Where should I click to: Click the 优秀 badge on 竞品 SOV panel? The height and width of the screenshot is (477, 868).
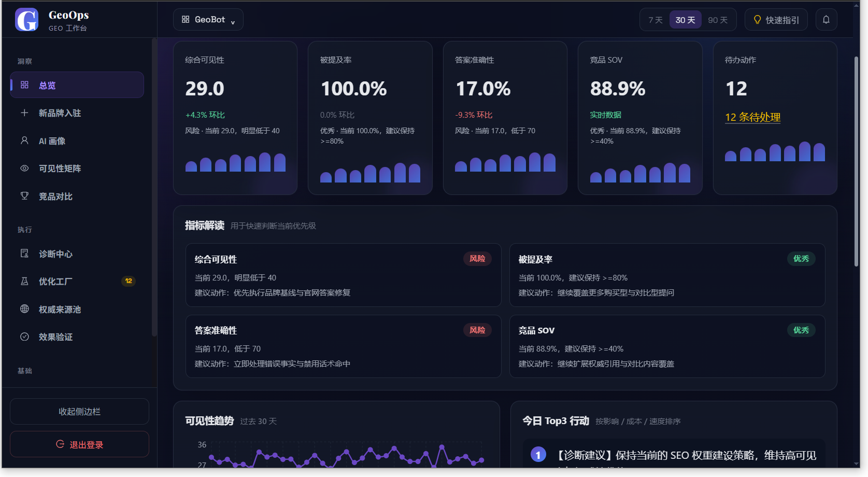(801, 330)
